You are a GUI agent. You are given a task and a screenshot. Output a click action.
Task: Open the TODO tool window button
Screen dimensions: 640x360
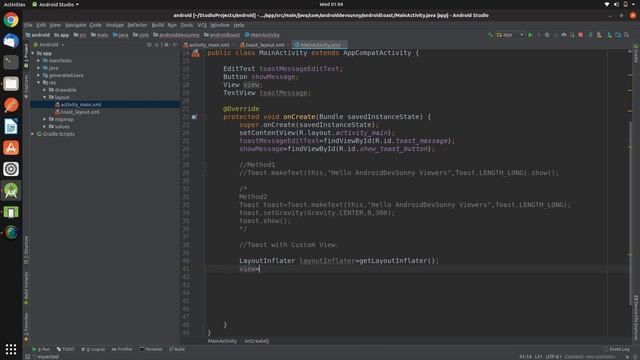[x=66, y=349]
